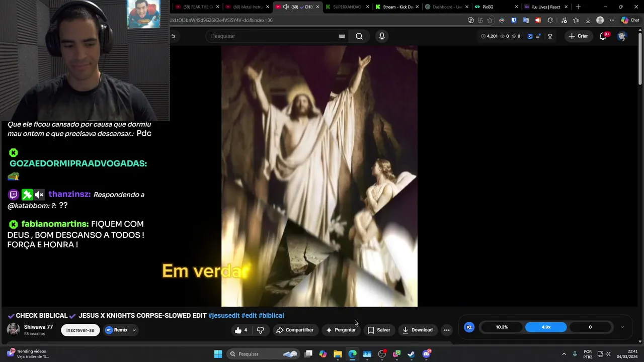The height and width of the screenshot is (362, 644).
Task: Click the 10.2% stats pill
Action: point(502,327)
